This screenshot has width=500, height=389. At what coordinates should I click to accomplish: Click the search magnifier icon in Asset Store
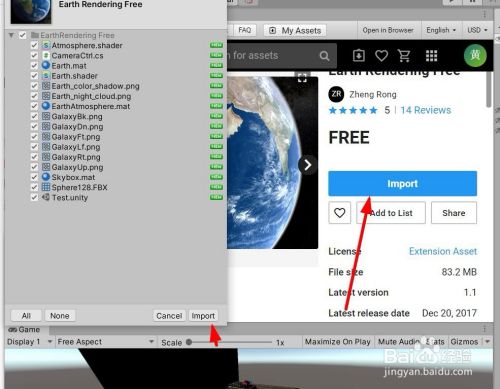tap(324, 56)
